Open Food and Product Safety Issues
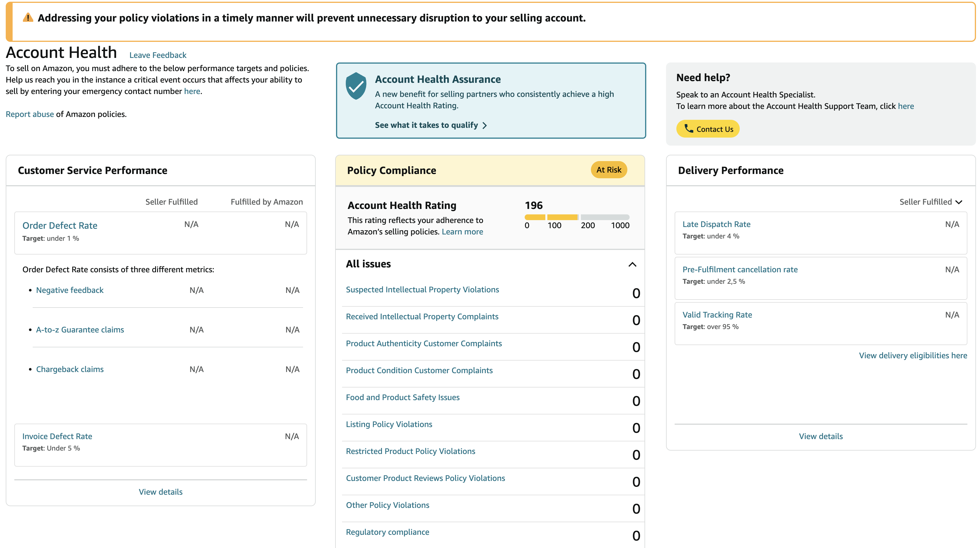Image resolution: width=980 pixels, height=548 pixels. coord(403,398)
